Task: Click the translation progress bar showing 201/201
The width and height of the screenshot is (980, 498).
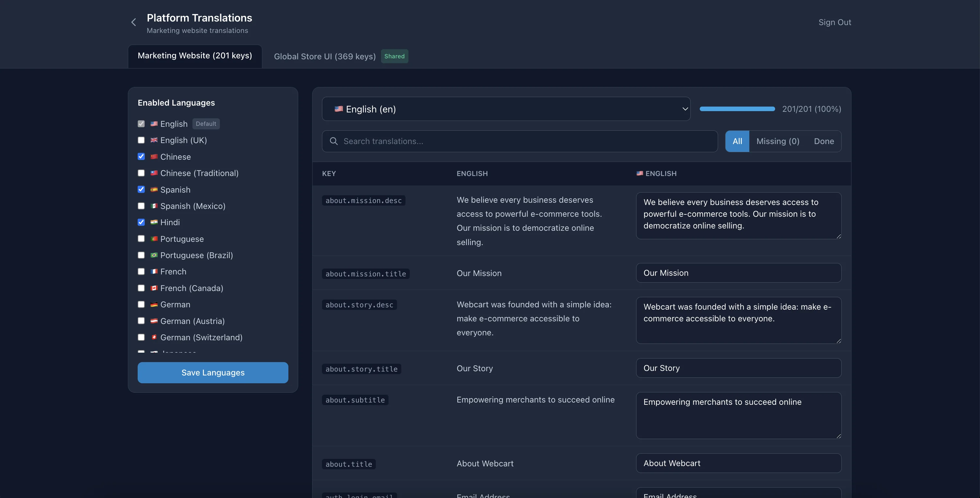Action: 737,109
